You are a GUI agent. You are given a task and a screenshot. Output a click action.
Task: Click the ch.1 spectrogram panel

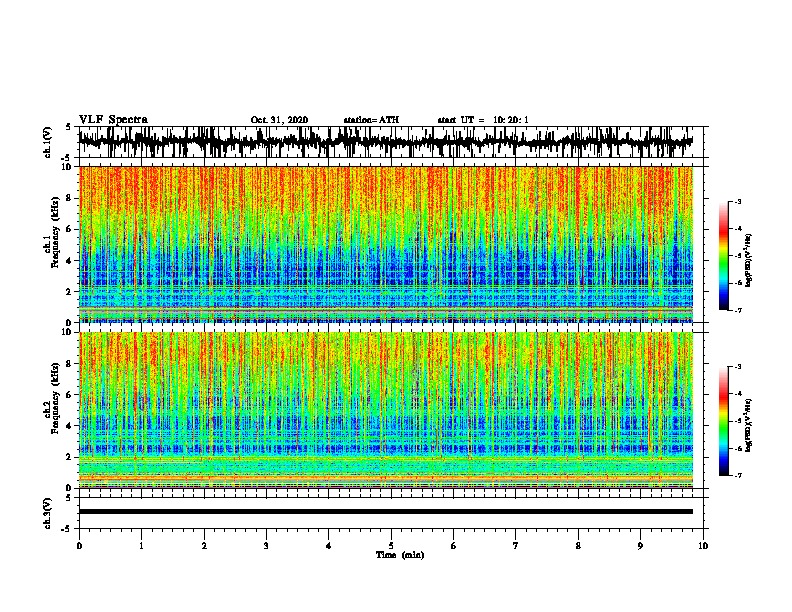[386, 244]
